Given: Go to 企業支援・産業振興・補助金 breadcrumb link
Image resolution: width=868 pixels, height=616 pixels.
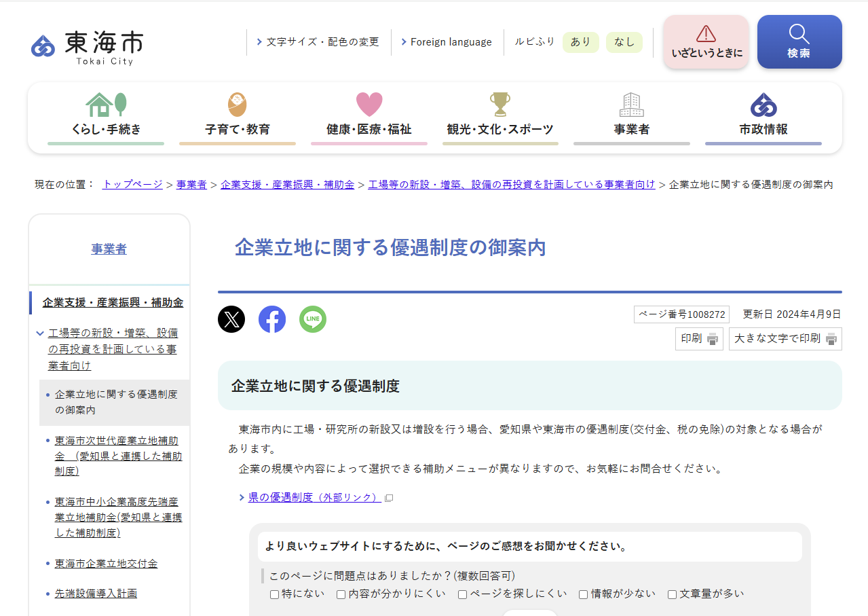Looking at the screenshot, I should (x=287, y=184).
